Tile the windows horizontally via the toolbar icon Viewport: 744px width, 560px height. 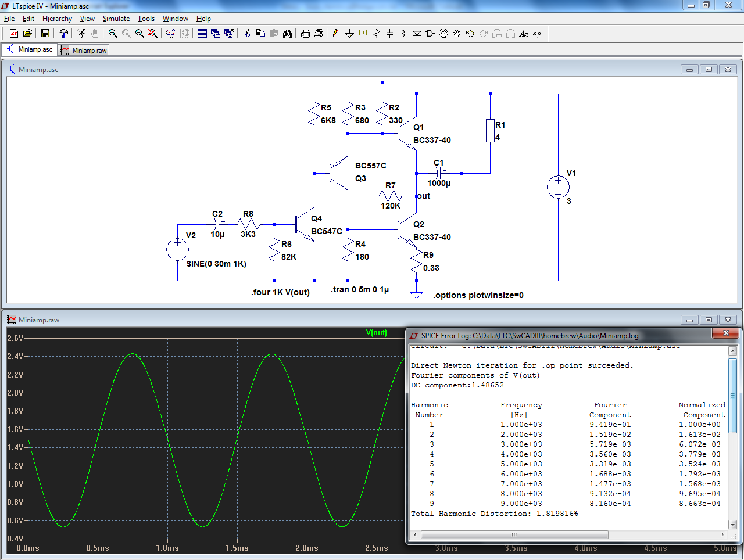click(x=202, y=34)
